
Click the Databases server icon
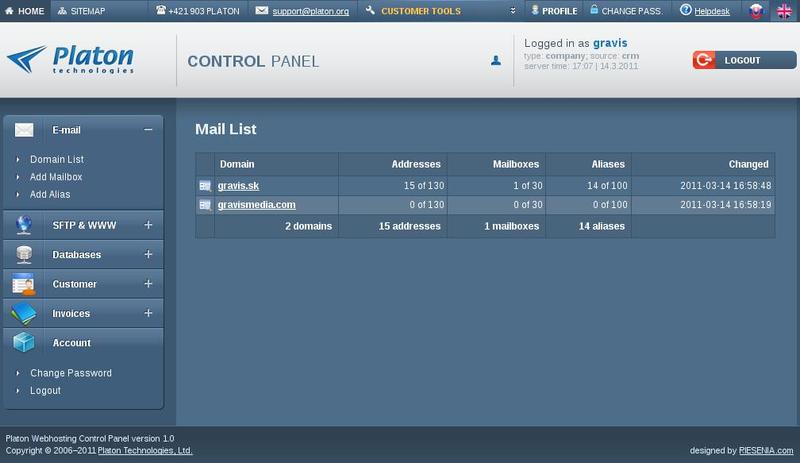coord(24,255)
